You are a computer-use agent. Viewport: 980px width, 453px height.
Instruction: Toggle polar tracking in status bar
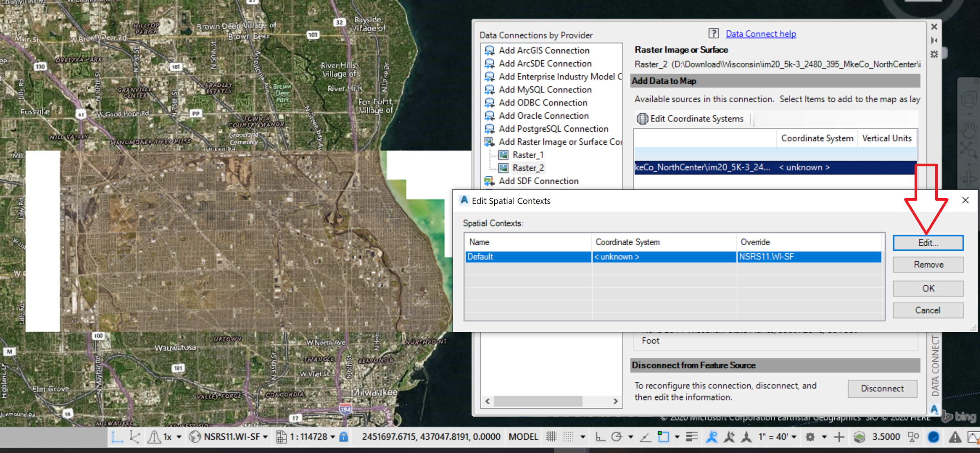(617, 437)
